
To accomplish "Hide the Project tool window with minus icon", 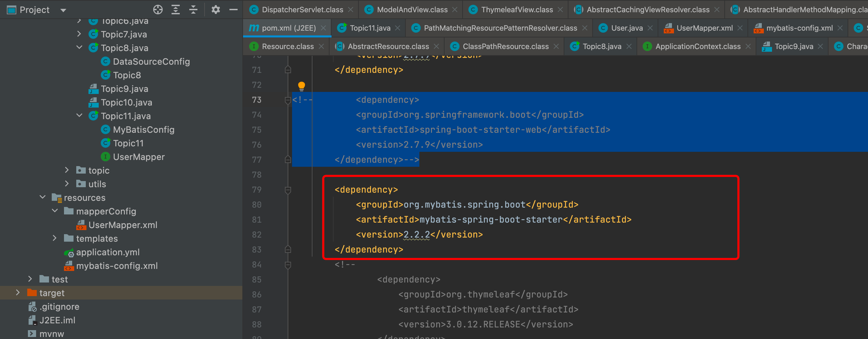I will 233,10.
